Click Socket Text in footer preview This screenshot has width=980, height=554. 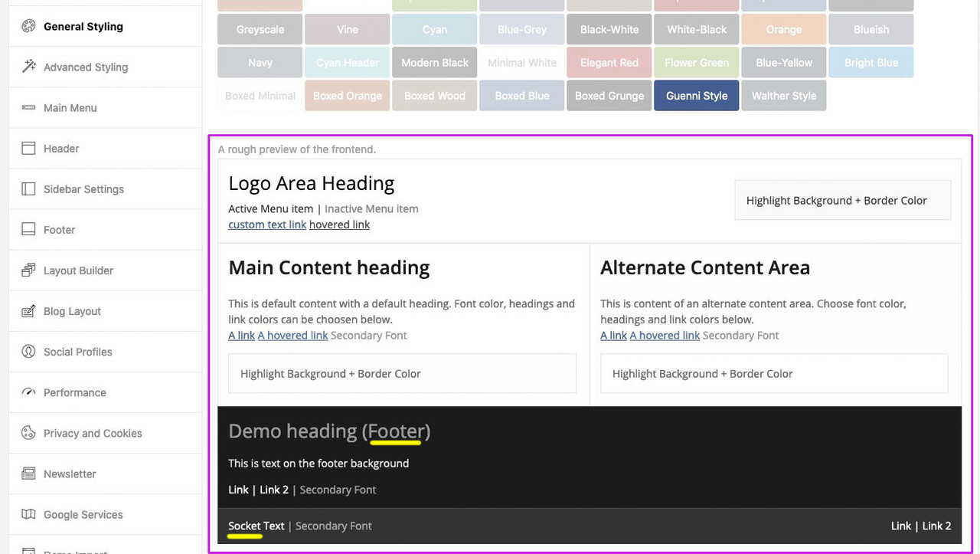coord(256,526)
